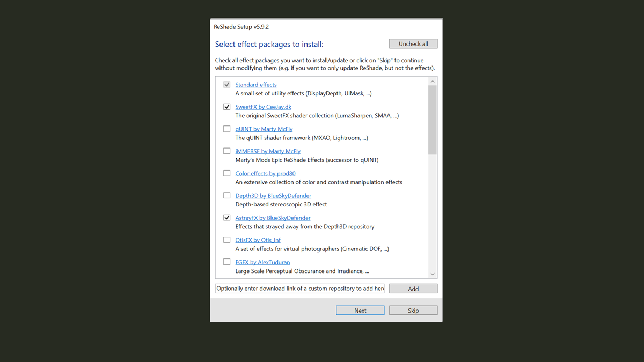Click the scroll down arrow of package list
This screenshot has height=362, width=644.
[433, 274]
